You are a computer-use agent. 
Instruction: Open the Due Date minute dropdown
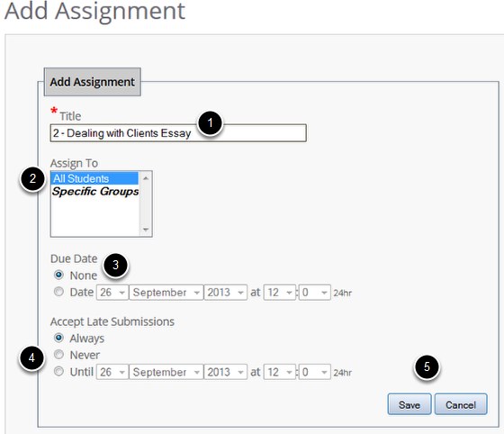[x=315, y=293]
